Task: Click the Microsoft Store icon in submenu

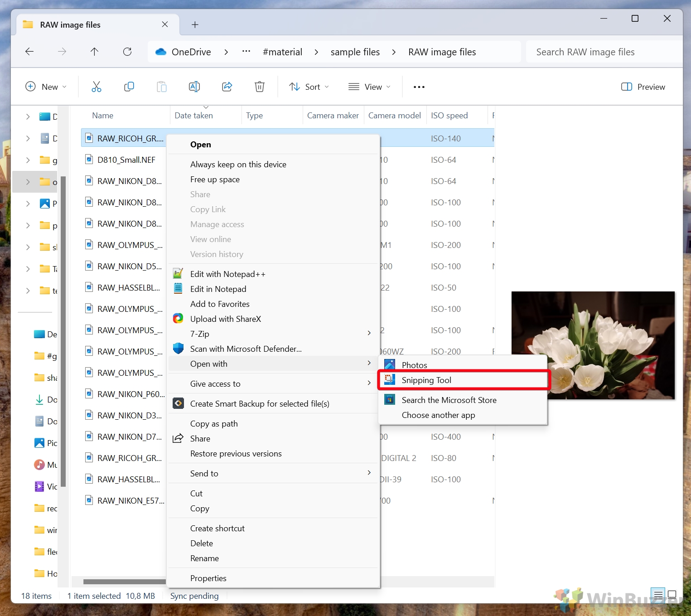Action: (390, 399)
